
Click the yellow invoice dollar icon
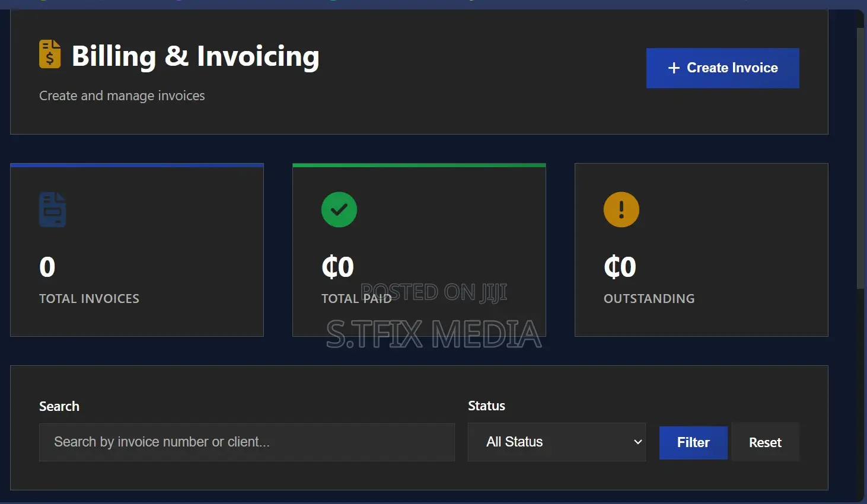(x=50, y=54)
